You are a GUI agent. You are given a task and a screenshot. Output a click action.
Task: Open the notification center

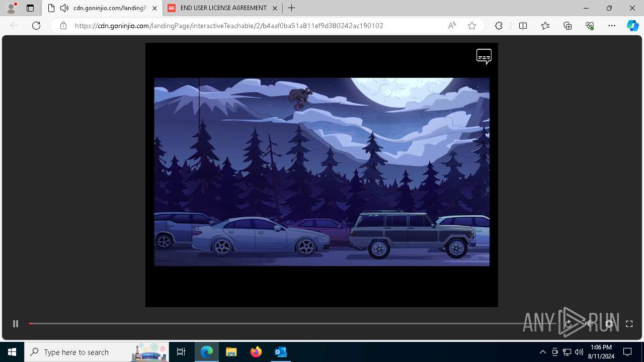[627, 352]
